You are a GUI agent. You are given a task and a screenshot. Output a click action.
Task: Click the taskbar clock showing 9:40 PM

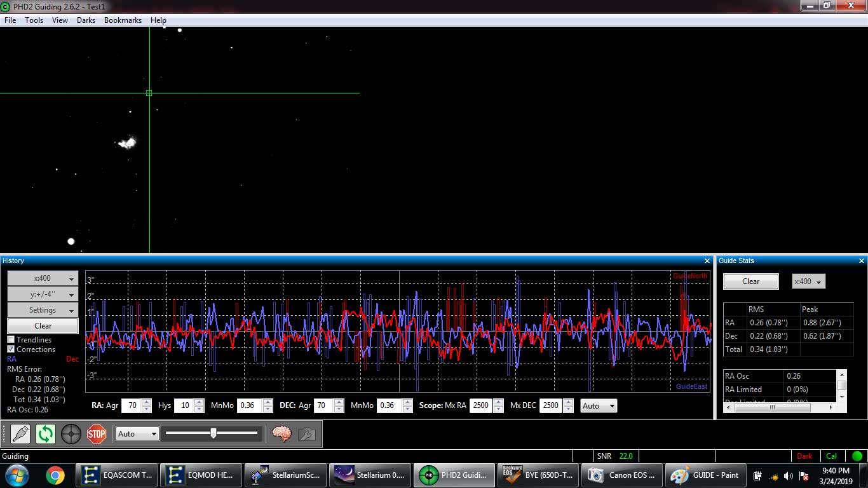click(836, 476)
